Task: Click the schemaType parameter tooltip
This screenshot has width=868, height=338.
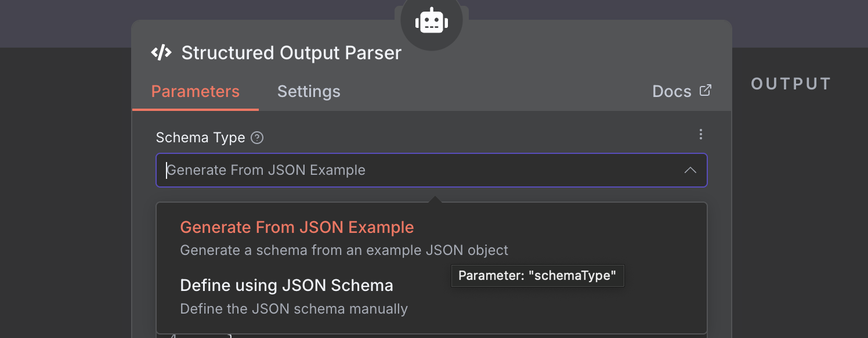Action: click(x=537, y=275)
